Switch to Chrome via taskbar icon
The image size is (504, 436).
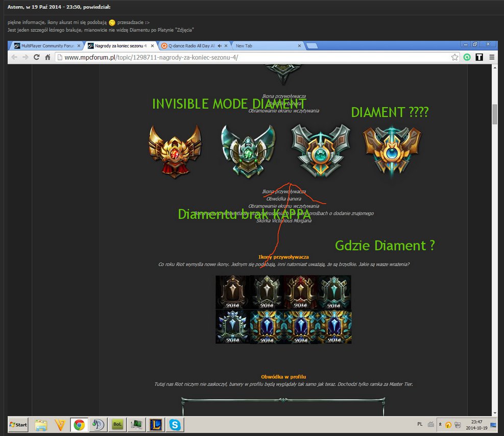[79, 425]
